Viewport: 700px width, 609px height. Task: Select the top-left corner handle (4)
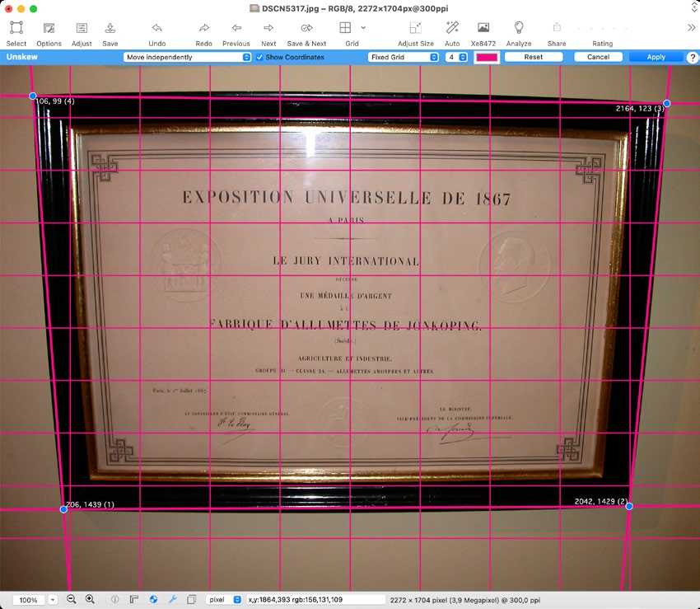pos(33,96)
